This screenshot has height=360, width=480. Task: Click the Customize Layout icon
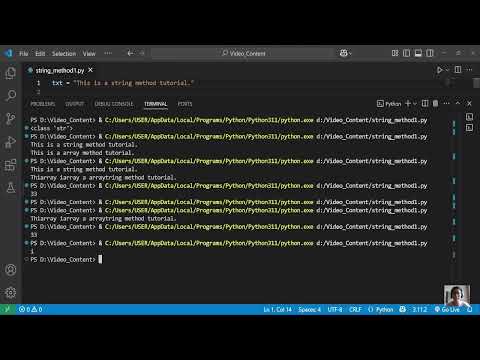(x=395, y=53)
